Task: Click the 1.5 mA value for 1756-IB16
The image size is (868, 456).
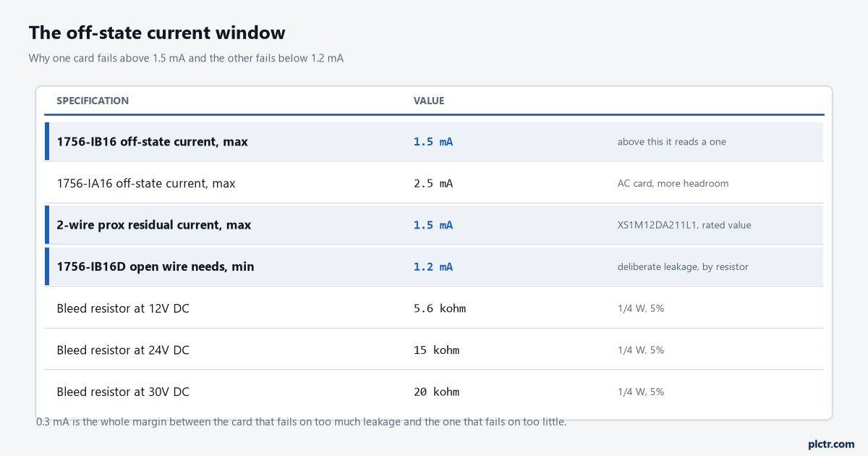Action: [433, 142]
